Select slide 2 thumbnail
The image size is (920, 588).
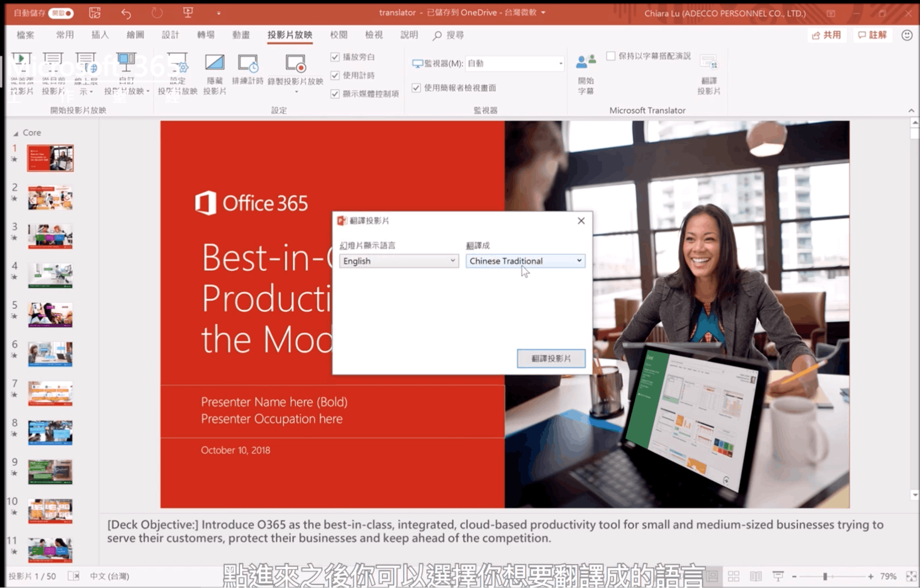(50, 198)
